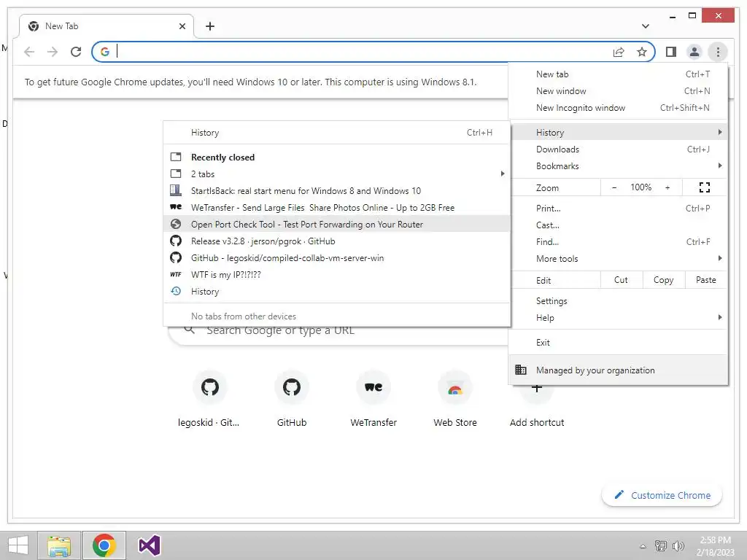
Task: Enter fullscreen mode via zoom row icon
Action: pyautogui.click(x=704, y=187)
